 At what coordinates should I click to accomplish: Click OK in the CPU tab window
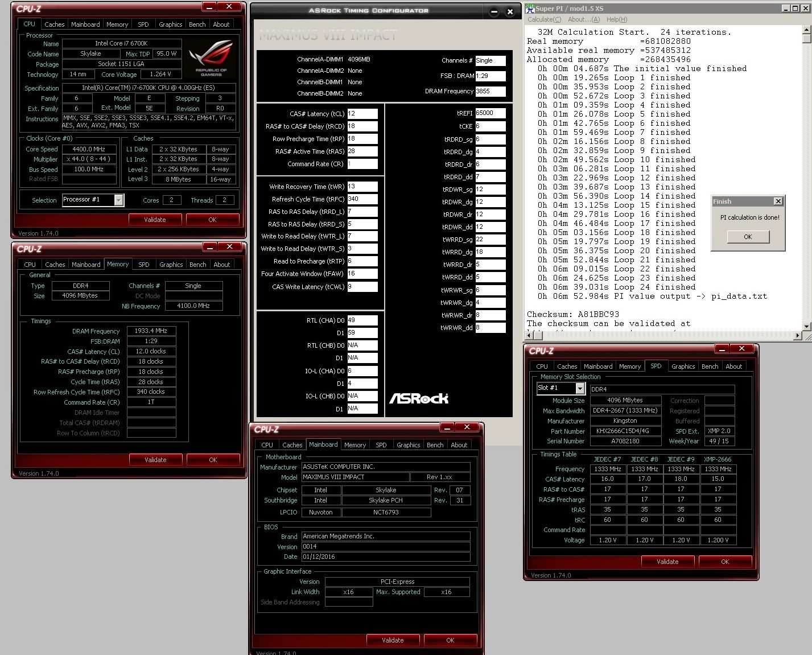point(212,220)
